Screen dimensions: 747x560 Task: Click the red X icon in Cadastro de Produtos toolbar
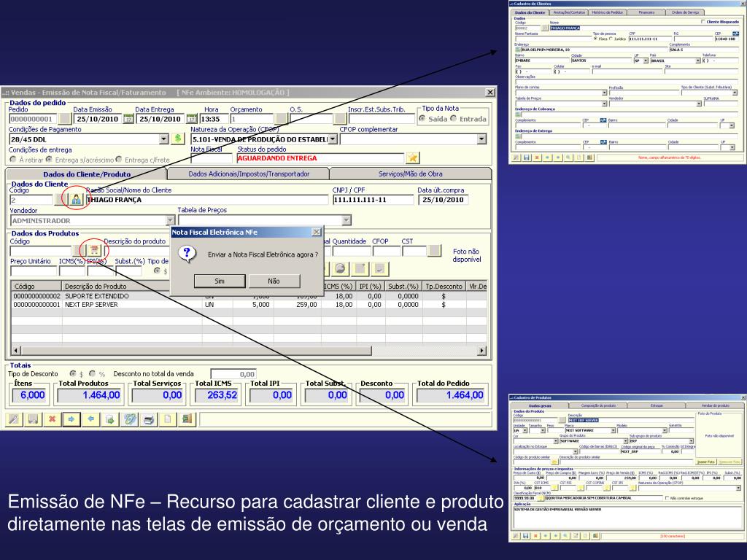(535, 536)
